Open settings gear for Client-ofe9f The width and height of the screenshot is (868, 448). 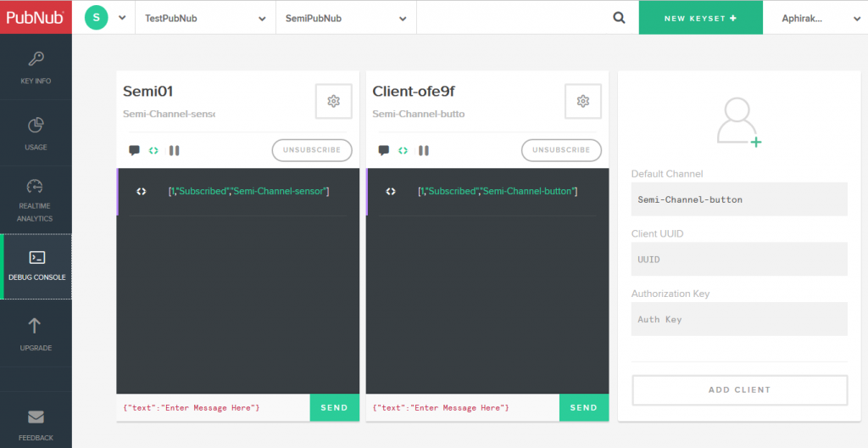pyautogui.click(x=582, y=101)
